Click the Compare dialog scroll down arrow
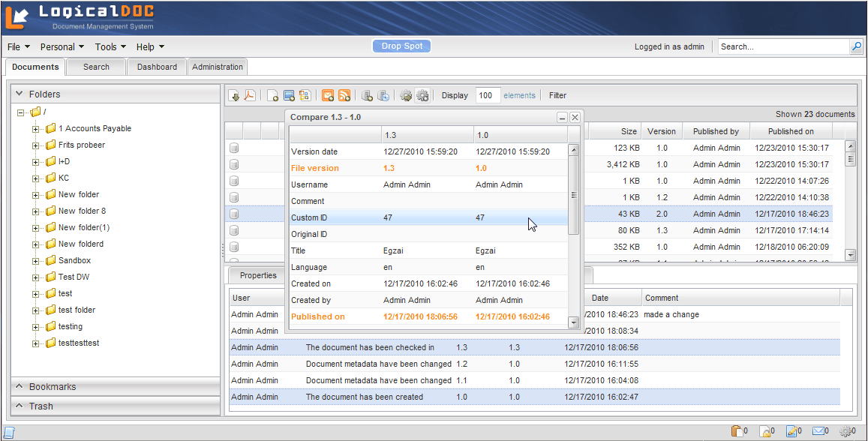868x441 pixels. pos(573,322)
